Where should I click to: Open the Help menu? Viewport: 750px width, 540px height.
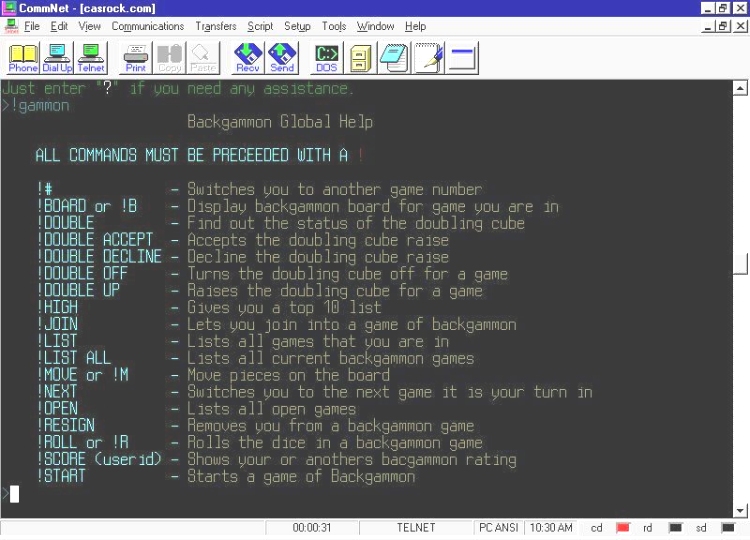415,26
